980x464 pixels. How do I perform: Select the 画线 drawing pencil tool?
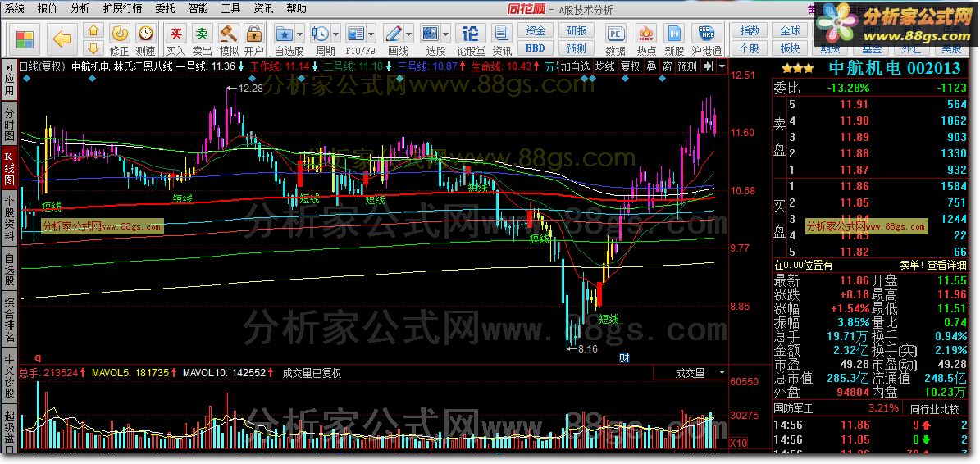pyautogui.click(x=394, y=34)
